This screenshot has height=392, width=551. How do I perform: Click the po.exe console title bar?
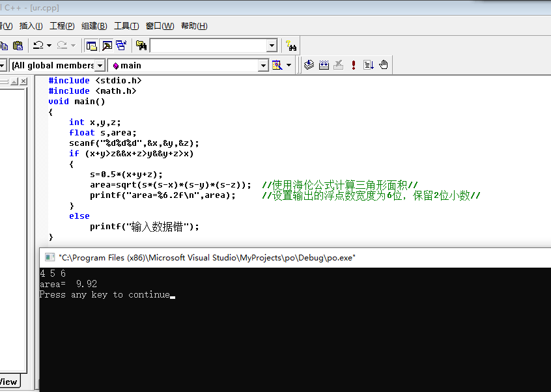click(x=295, y=257)
